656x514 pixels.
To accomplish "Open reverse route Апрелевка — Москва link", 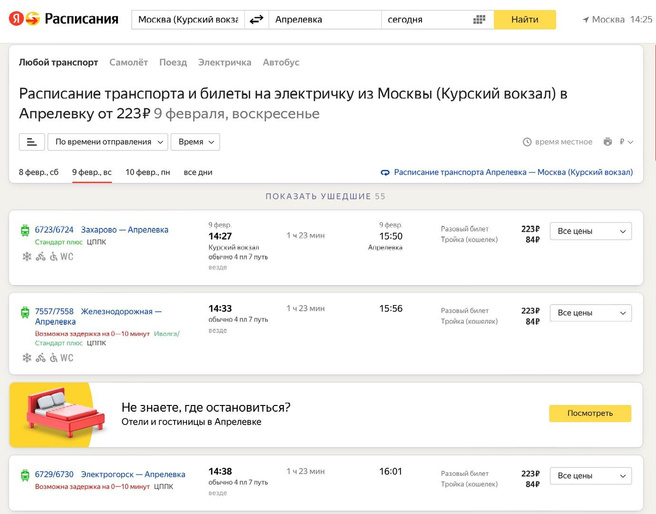I will point(512,172).
